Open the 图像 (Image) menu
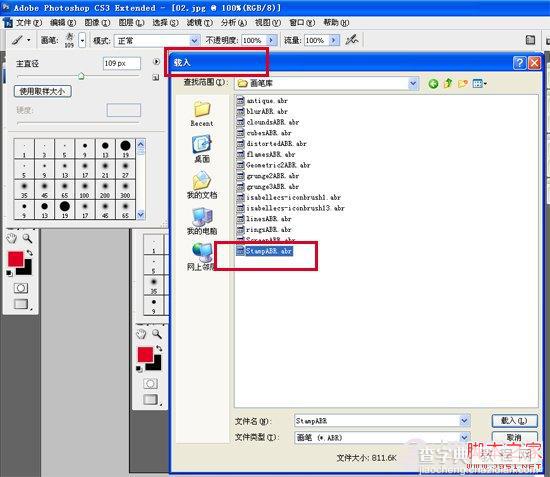Viewport: 550px width, 477px height. point(97,23)
